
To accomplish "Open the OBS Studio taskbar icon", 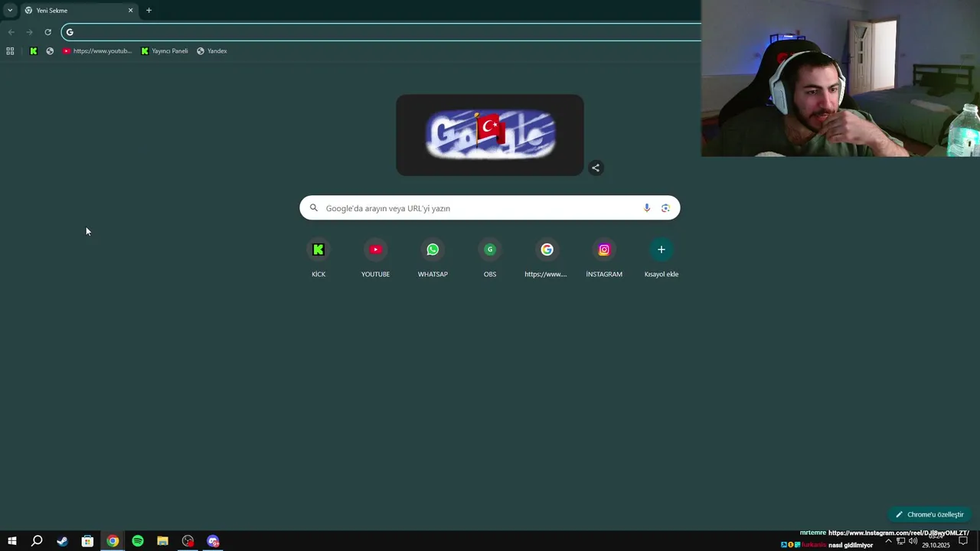I will pos(188,541).
